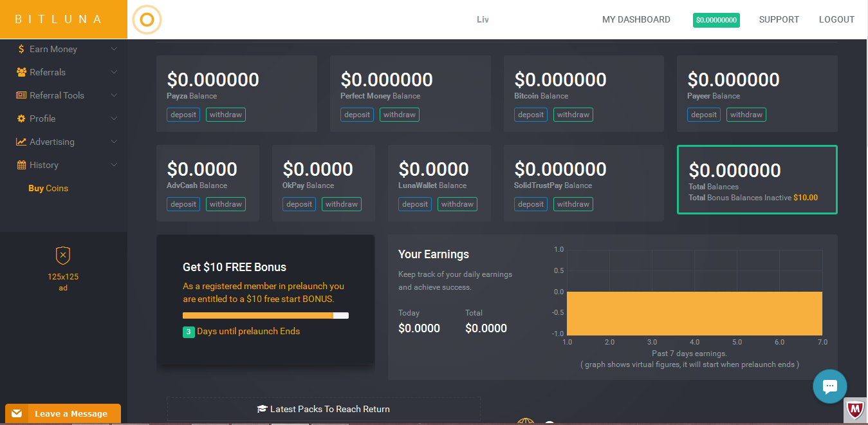Go to Buy Coins
Screen dimensions: 868x425
click(48, 188)
